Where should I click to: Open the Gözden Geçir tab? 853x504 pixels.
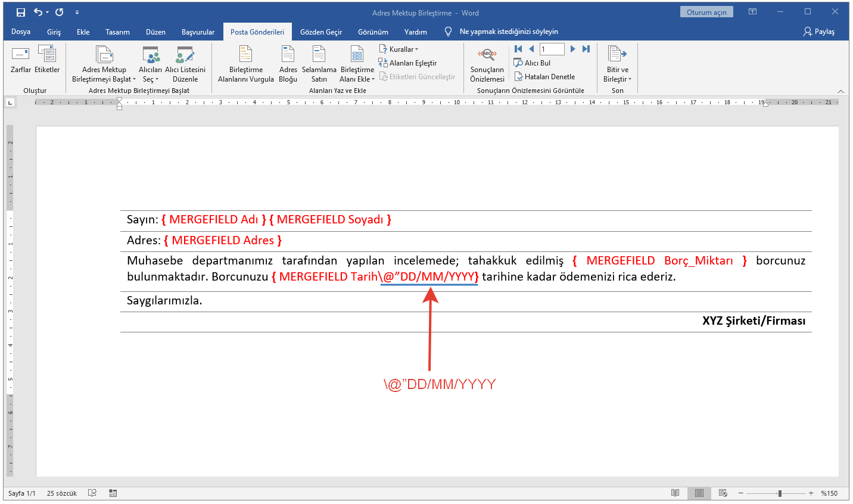click(320, 32)
